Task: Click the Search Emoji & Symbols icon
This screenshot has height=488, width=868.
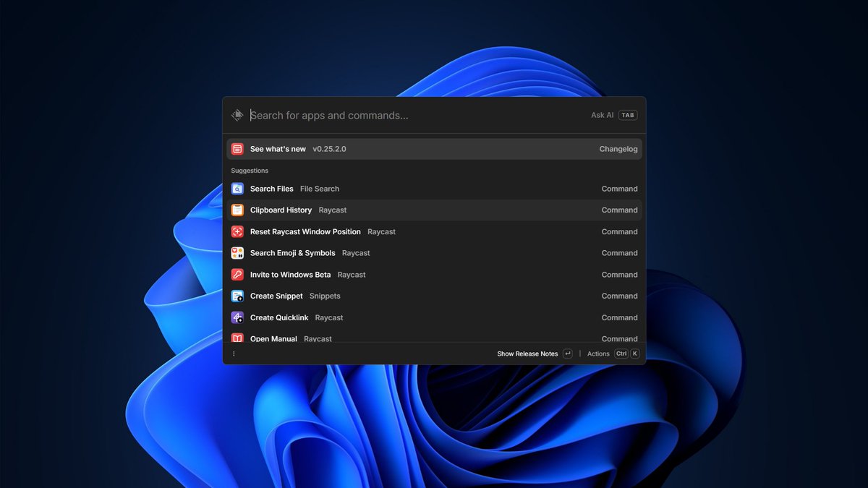Action: [x=237, y=253]
